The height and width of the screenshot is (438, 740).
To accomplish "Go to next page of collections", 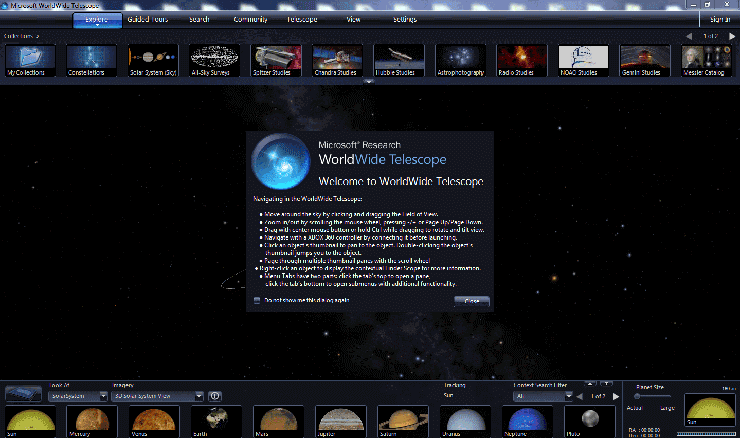I will pos(732,36).
